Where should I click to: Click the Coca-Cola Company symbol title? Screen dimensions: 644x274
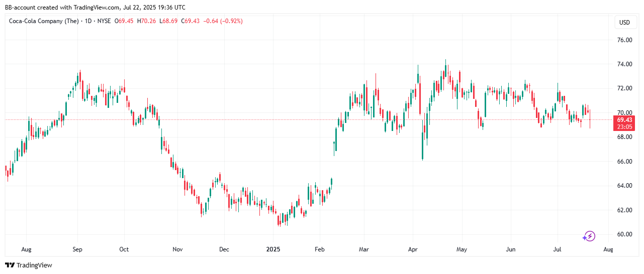point(44,21)
